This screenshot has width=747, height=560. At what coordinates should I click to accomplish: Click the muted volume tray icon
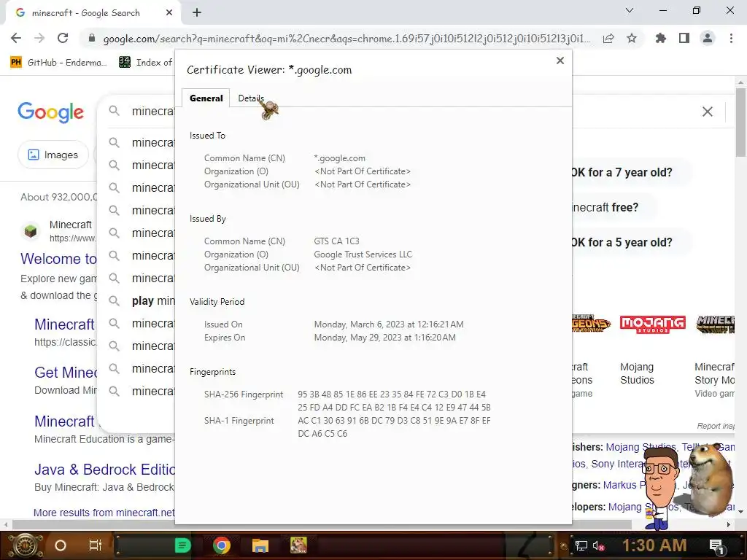click(599, 545)
